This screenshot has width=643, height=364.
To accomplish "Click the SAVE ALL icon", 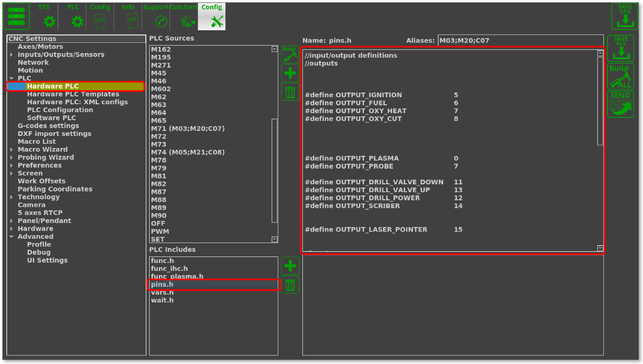I will click(x=620, y=48).
